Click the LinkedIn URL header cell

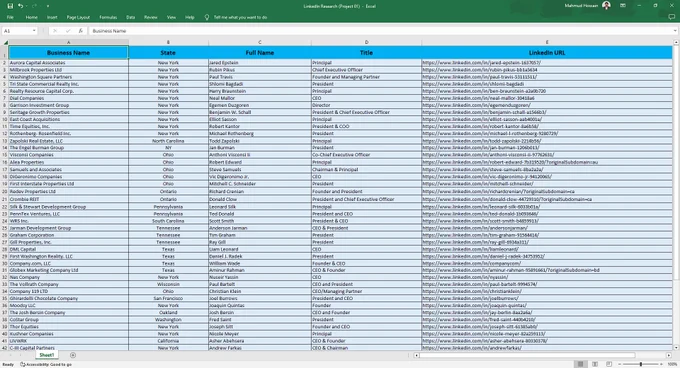point(547,52)
